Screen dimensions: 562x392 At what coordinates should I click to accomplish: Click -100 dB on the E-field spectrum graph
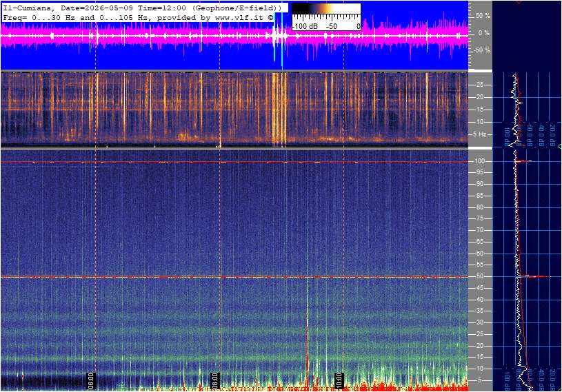507,380
